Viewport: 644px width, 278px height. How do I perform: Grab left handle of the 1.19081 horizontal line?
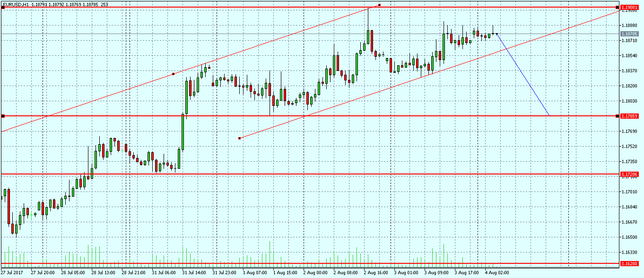tap(3, 8)
